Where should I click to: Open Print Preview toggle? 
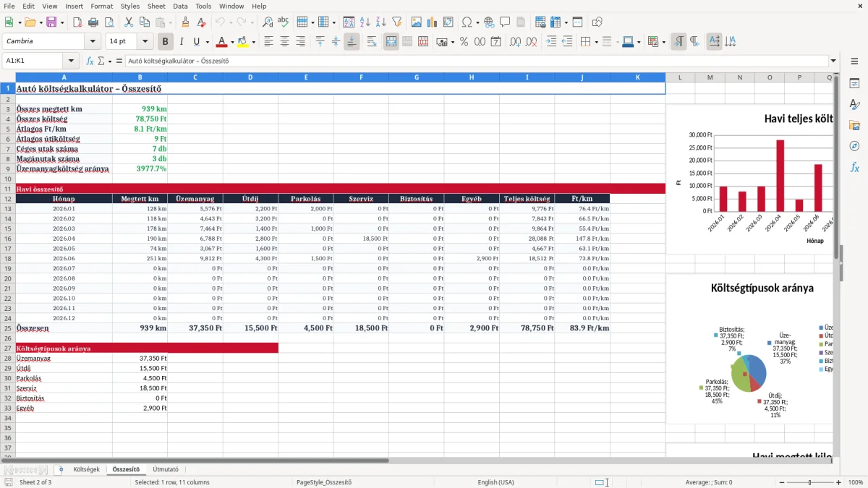(109, 22)
